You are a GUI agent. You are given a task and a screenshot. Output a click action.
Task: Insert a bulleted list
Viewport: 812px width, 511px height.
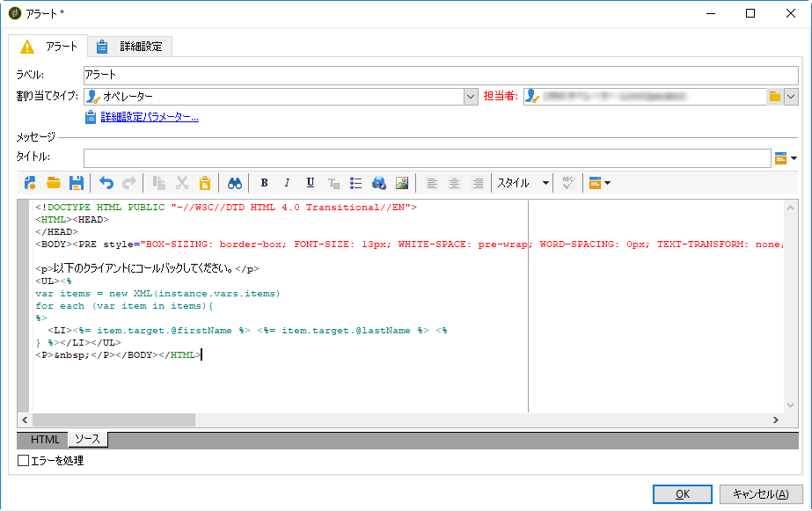[x=355, y=183]
